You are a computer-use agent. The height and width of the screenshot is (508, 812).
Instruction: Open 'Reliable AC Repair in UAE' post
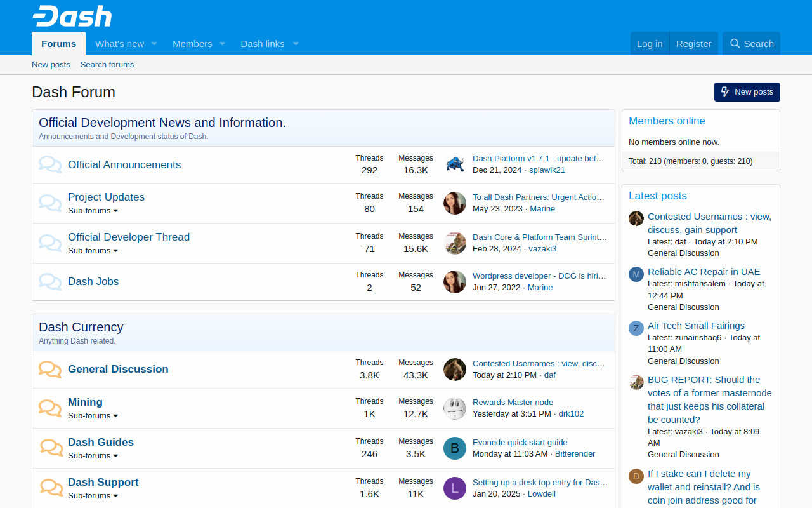click(x=704, y=272)
